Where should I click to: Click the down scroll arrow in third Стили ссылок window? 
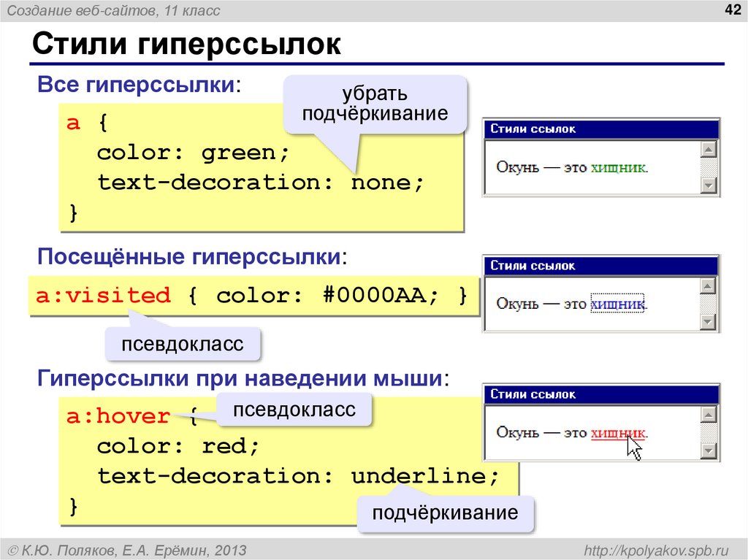pyautogui.click(x=708, y=449)
